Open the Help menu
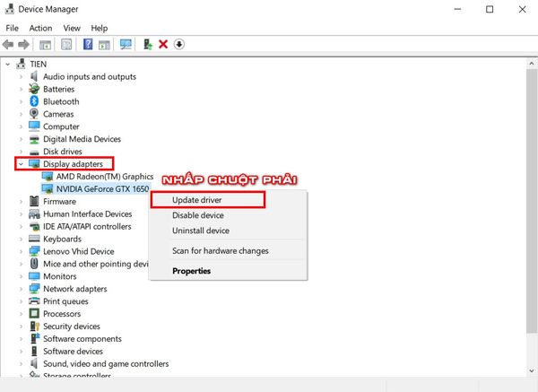 (100, 28)
